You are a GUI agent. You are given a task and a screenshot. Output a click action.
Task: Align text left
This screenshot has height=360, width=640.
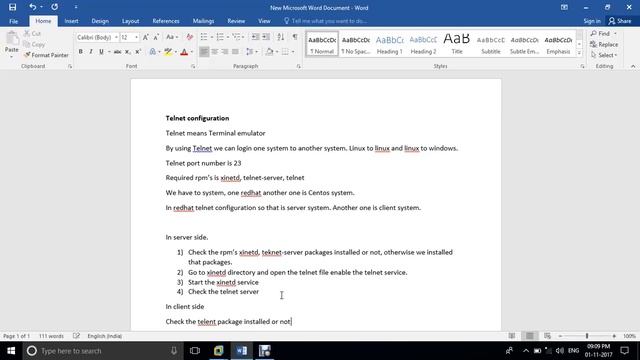coord(204,52)
